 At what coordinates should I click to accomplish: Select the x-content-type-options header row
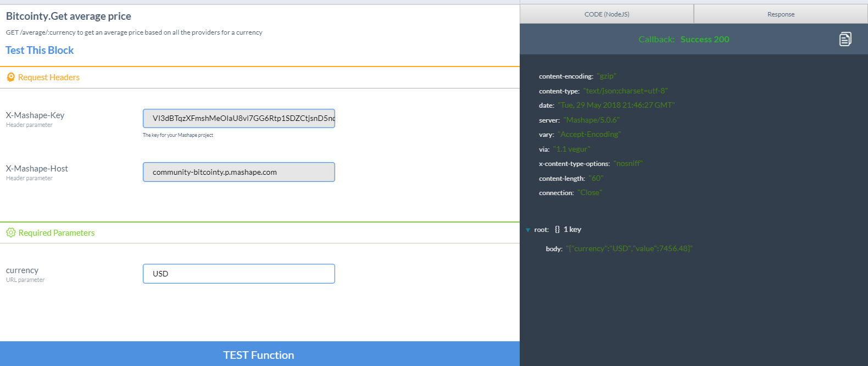tap(591, 163)
